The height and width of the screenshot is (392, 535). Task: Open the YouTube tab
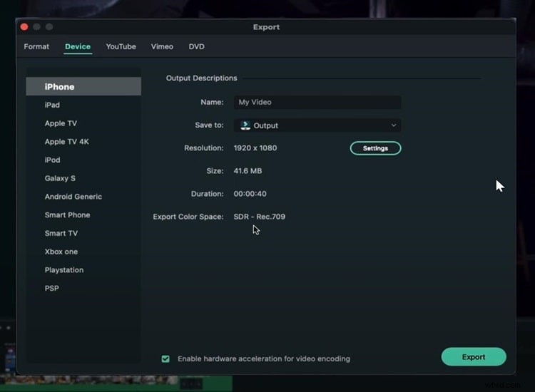point(121,47)
